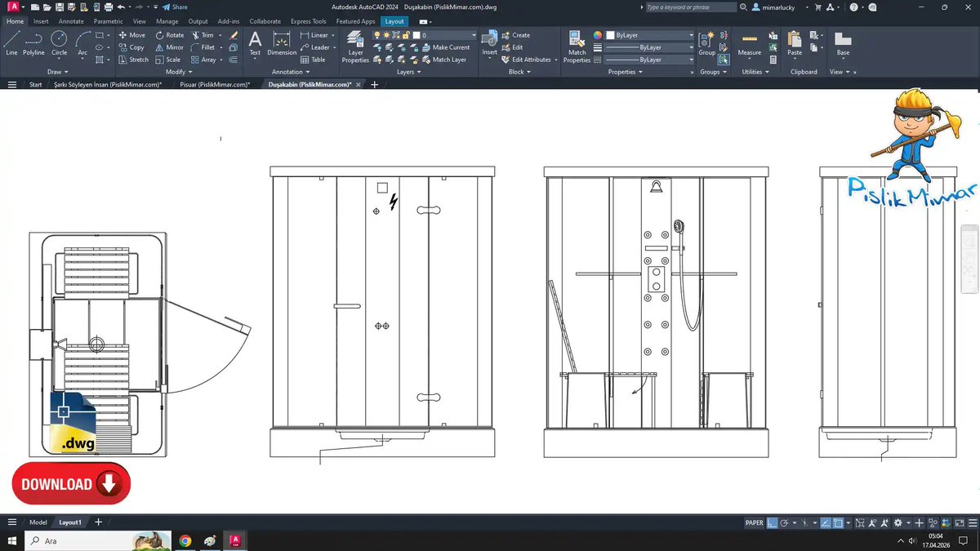The height and width of the screenshot is (551, 980).
Task: Activate the Mirror tool
Action: tap(170, 47)
